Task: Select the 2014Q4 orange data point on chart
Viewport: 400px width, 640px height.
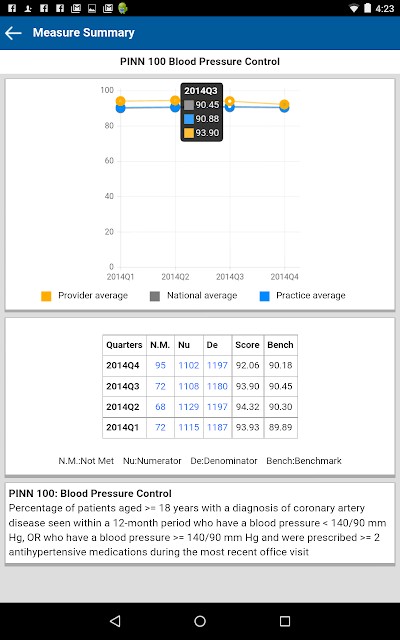Action: coord(284,104)
